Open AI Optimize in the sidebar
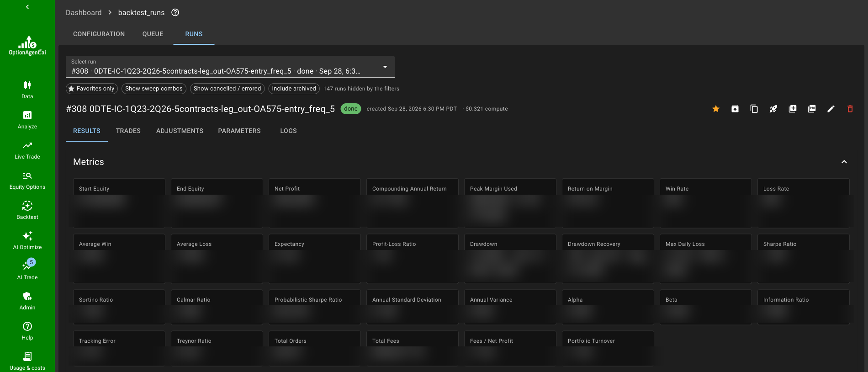This screenshot has height=372, width=868. (27, 240)
